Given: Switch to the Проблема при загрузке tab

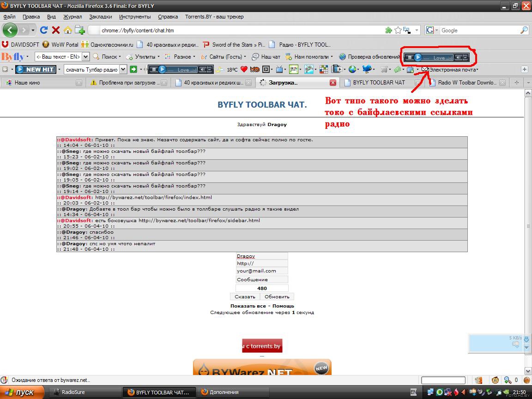Looking at the screenshot, I should [127, 83].
